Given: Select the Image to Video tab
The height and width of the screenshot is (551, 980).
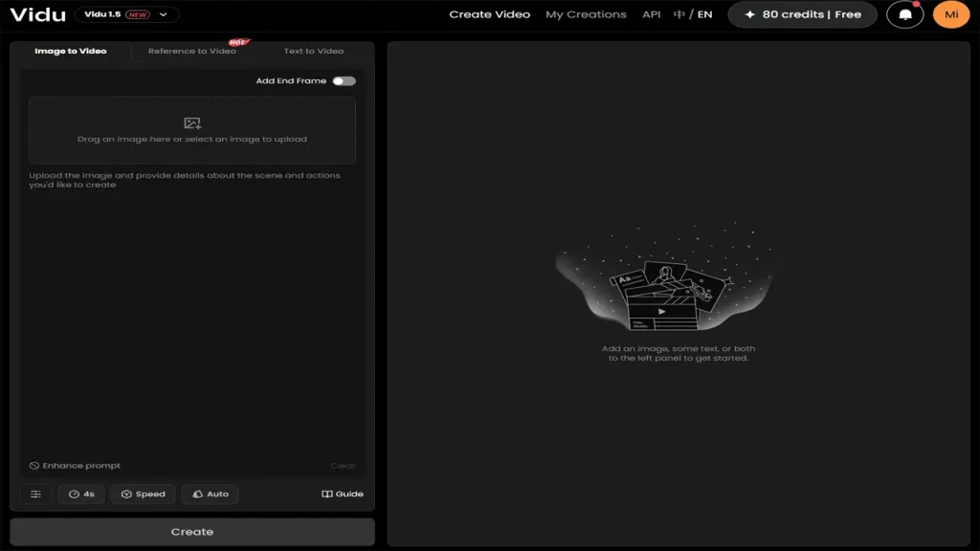Looking at the screenshot, I should pos(71,52).
